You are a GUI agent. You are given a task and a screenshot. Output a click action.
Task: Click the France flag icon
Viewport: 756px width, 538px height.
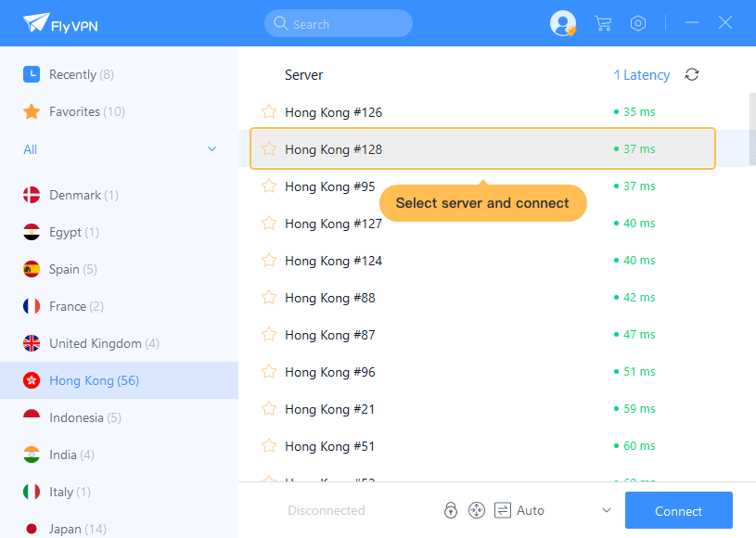(x=32, y=307)
